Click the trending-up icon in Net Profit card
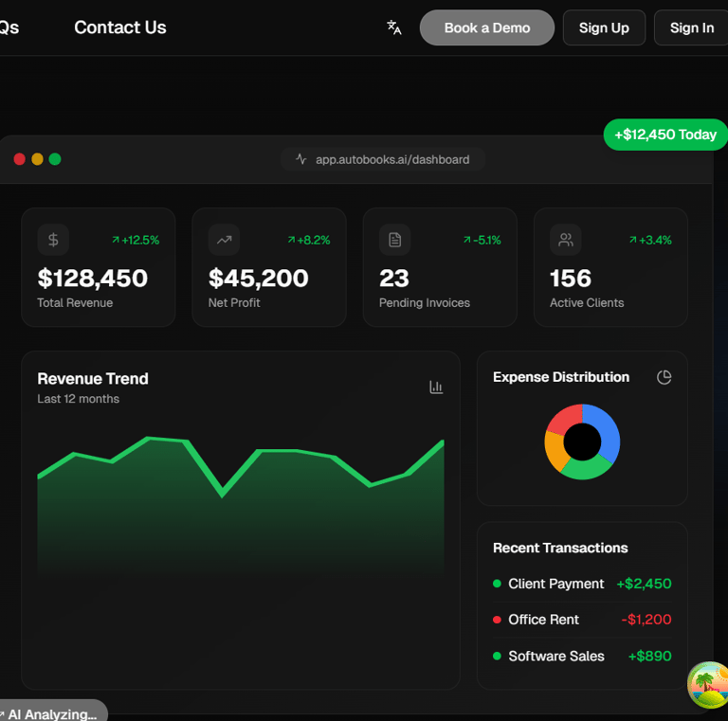This screenshot has width=728, height=721. (225, 240)
